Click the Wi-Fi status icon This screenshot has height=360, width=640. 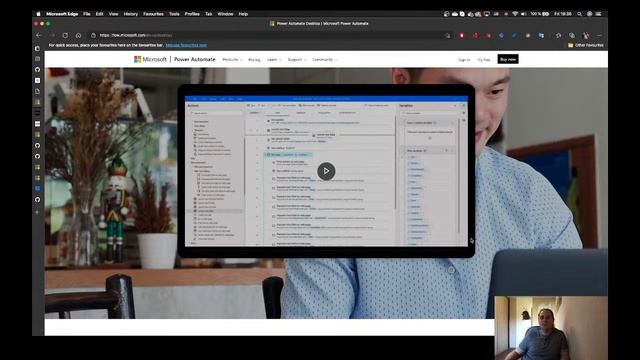click(x=515, y=14)
